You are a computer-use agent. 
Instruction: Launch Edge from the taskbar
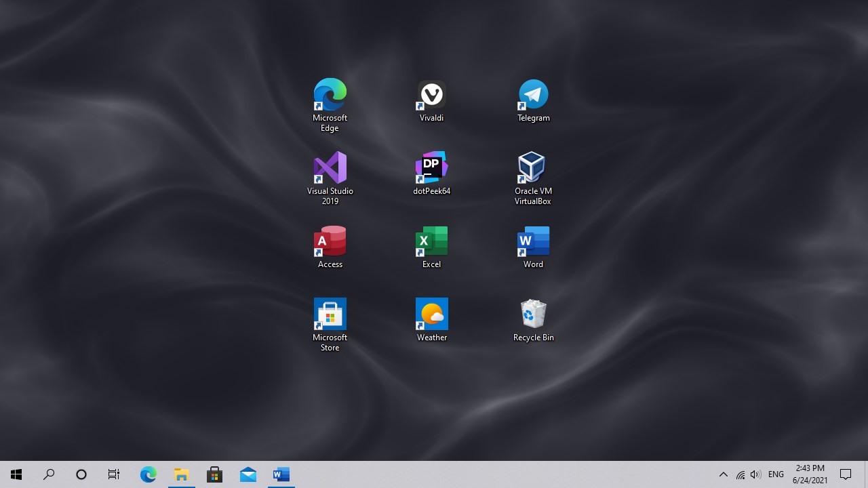click(148, 474)
